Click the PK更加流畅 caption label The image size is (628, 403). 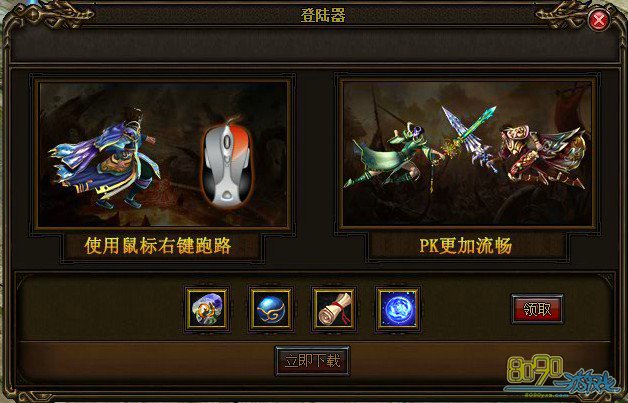click(465, 246)
